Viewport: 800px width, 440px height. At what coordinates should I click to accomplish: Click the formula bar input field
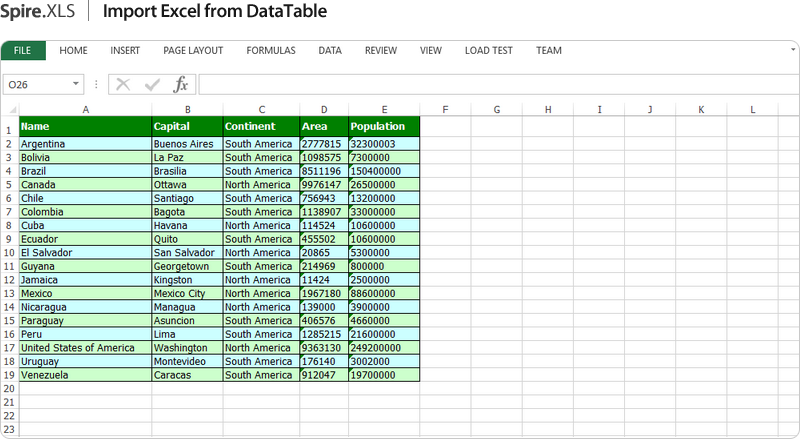click(490, 85)
